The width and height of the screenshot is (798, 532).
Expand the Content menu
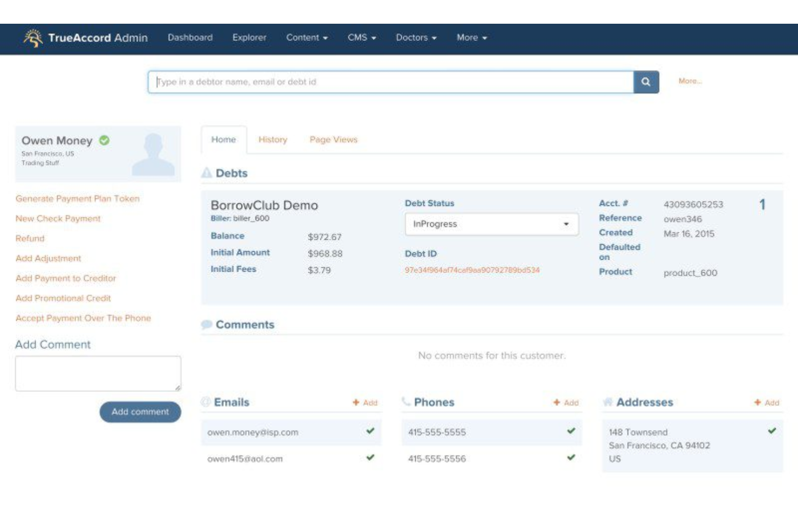pos(307,38)
